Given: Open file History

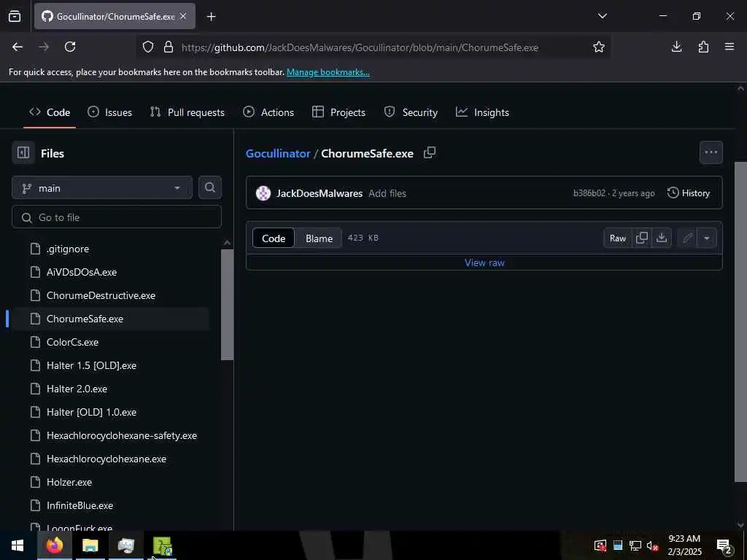Looking at the screenshot, I should click(x=689, y=192).
